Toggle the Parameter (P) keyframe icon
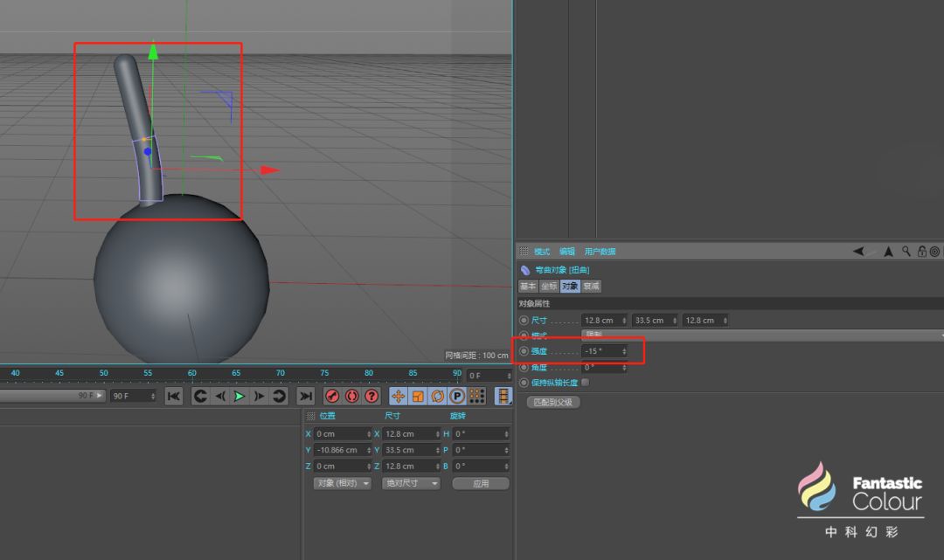This screenshot has height=560, width=944. (456, 397)
